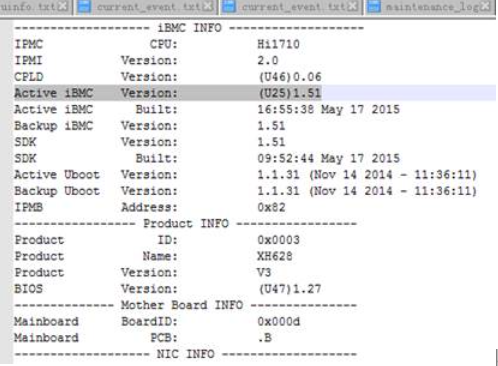Image resolution: width=498 pixels, height=366 pixels.
Task: Close the maintenance_log tab
Action: [x=486, y=6]
